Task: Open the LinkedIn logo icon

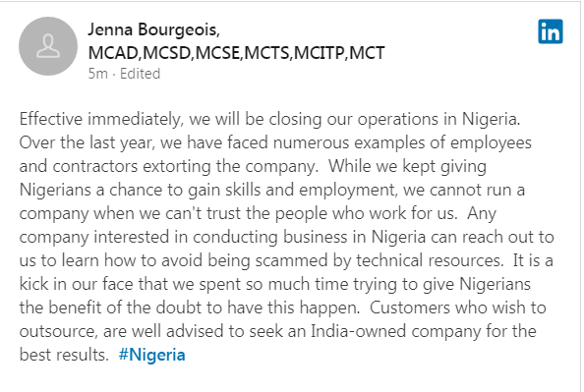Action: click(551, 31)
